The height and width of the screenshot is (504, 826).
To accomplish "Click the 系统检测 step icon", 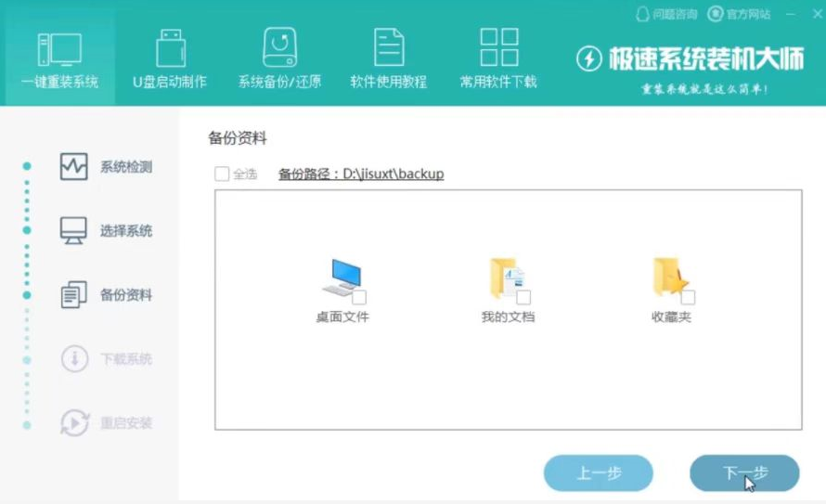I will (x=73, y=167).
